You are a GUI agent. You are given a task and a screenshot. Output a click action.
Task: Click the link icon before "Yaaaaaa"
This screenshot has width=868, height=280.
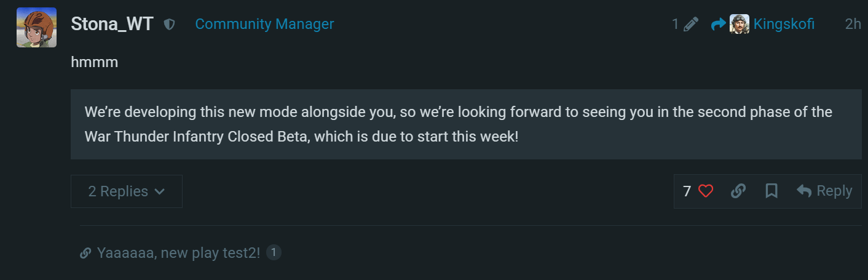pos(86,253)
